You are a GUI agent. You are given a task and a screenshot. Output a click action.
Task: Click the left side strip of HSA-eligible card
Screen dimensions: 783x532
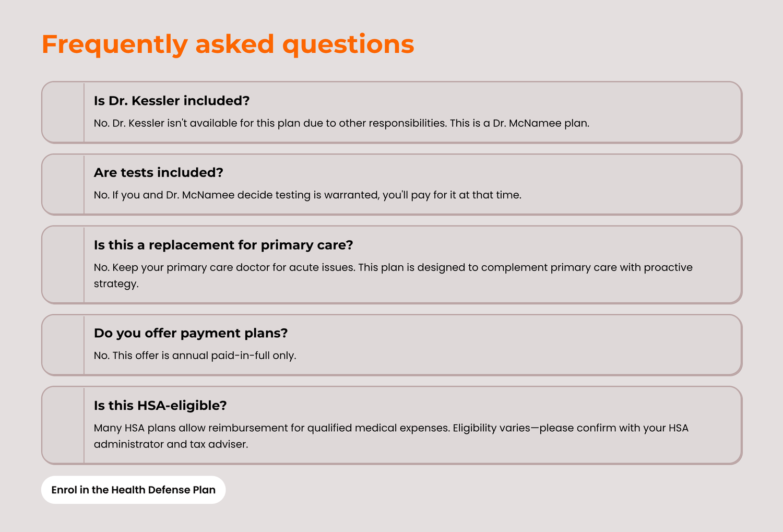point(63,425)
